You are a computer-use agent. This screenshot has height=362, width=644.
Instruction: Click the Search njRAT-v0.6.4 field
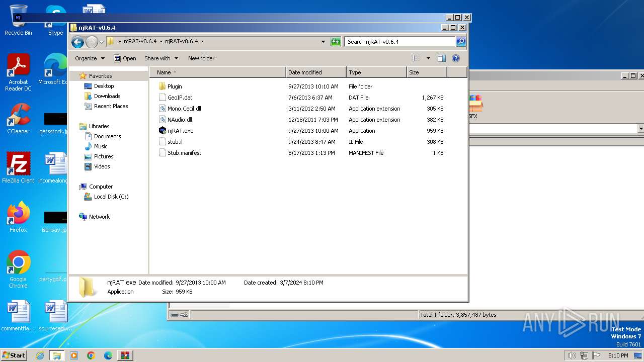[x=400, y=42]
